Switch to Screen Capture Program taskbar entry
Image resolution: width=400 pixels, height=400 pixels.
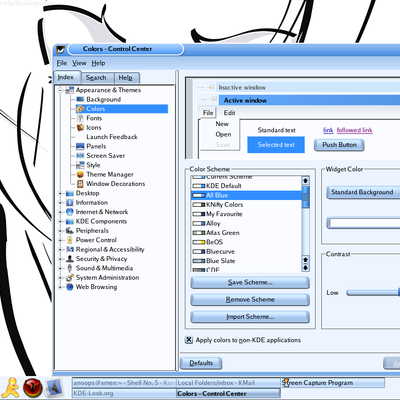coord(333,383)
